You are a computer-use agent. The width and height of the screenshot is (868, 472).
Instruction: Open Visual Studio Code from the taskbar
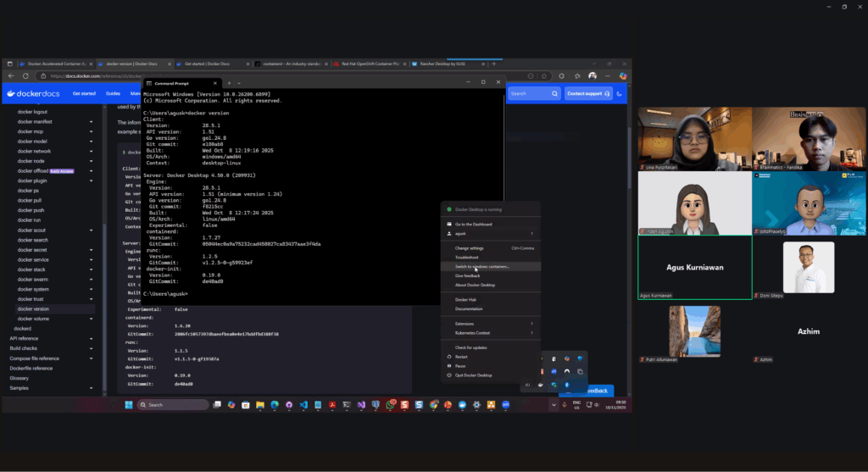(303, 405)
